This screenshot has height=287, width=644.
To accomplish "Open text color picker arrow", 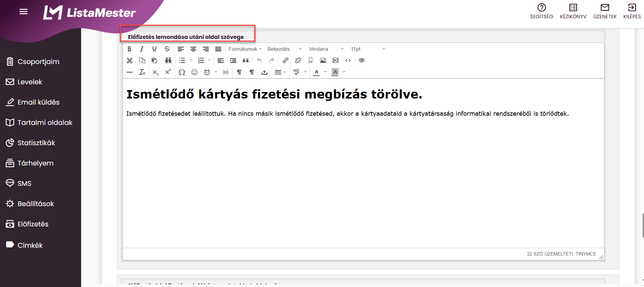I will (x=325, y=72).
